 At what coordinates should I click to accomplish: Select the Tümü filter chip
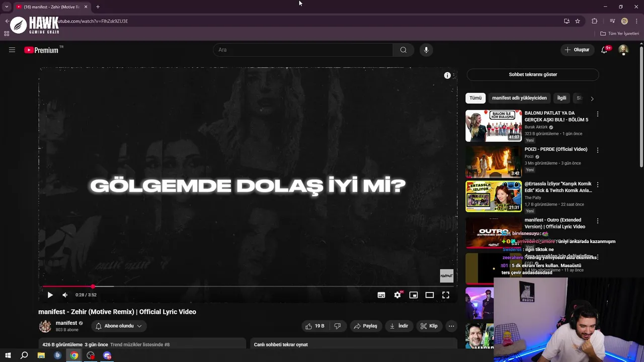[475, 98]
